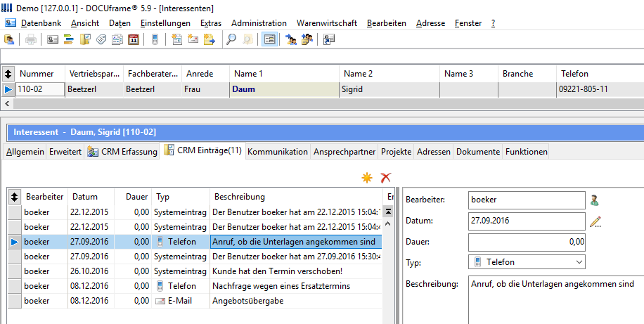Click the pencil icon beside Datum field

(595, 222)
